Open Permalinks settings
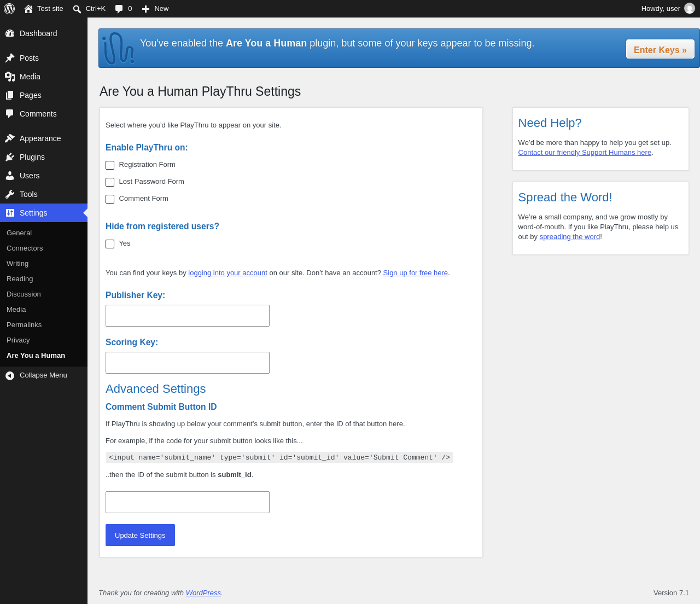Screen dimensions: 700x604 pos(24,325)
